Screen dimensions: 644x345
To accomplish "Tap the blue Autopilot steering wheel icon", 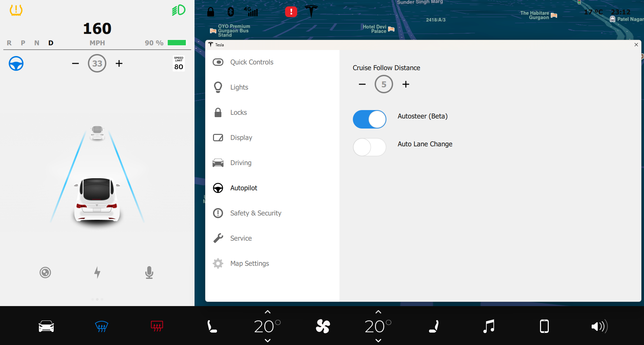I will coord(16,63).
